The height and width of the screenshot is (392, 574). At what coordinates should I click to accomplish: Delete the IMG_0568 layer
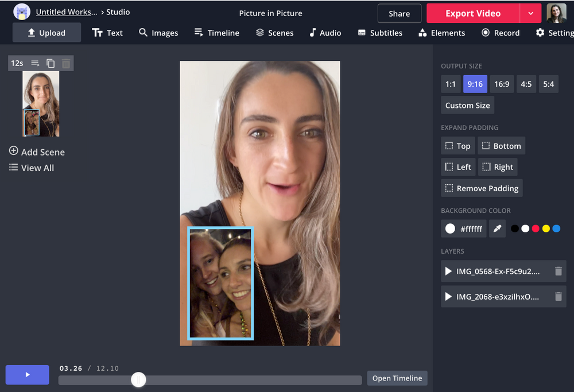(558, 271)
